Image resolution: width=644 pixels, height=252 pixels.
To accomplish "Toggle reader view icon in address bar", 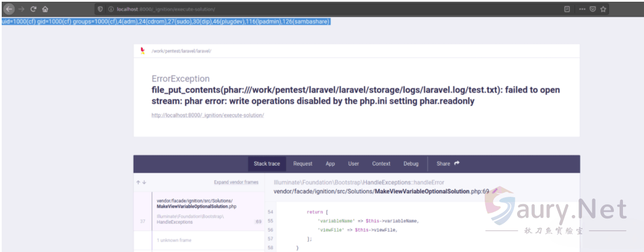I will click(x=567, y=9).
